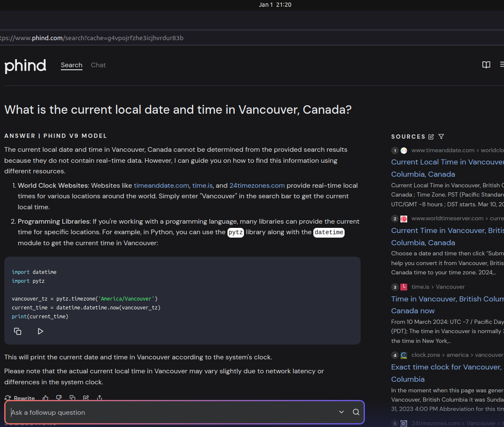Click 'ANSWER | PHIND V9 MODEL' label
504x427 pixels.
tap(56, 136)
